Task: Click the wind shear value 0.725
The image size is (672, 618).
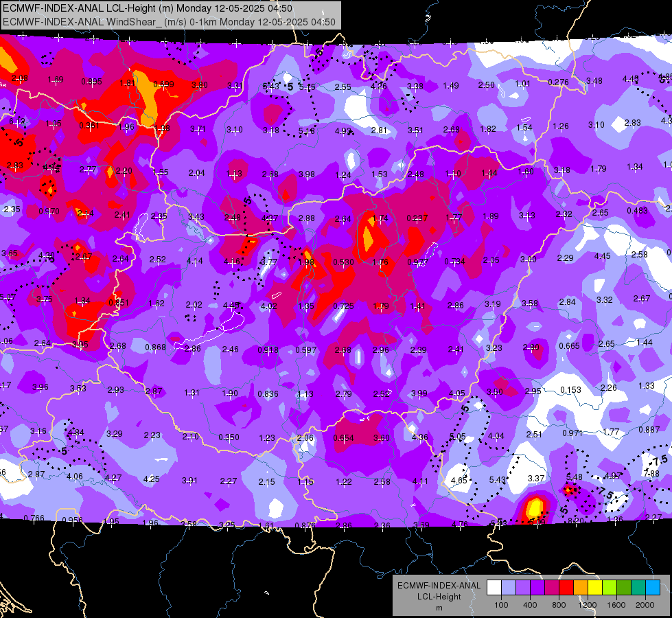Action: point(344,306)
